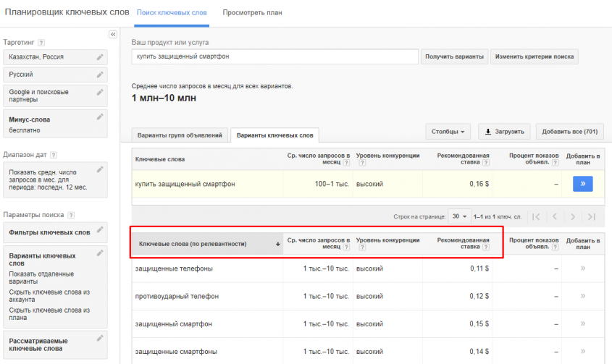Screen dimensions: 612x364
Task: Edit Русский language pencil icon
Action: pyautogui.click(x=100, y=75)
